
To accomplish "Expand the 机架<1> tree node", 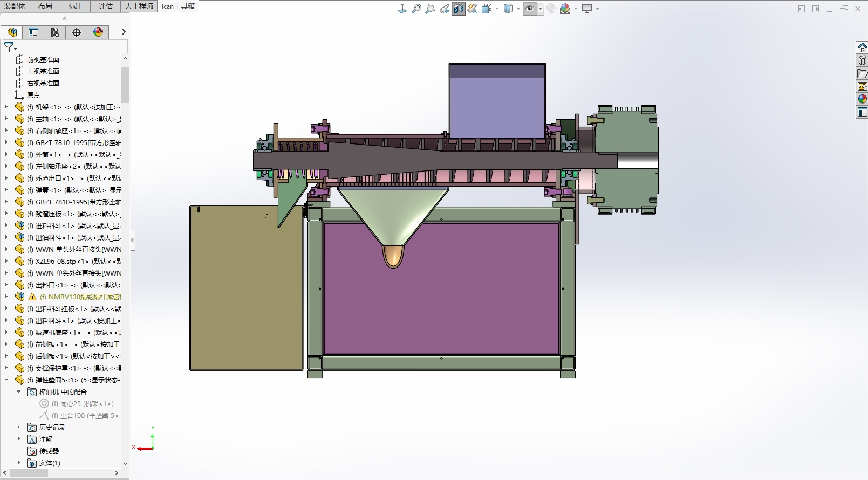I will coord(6,107).
